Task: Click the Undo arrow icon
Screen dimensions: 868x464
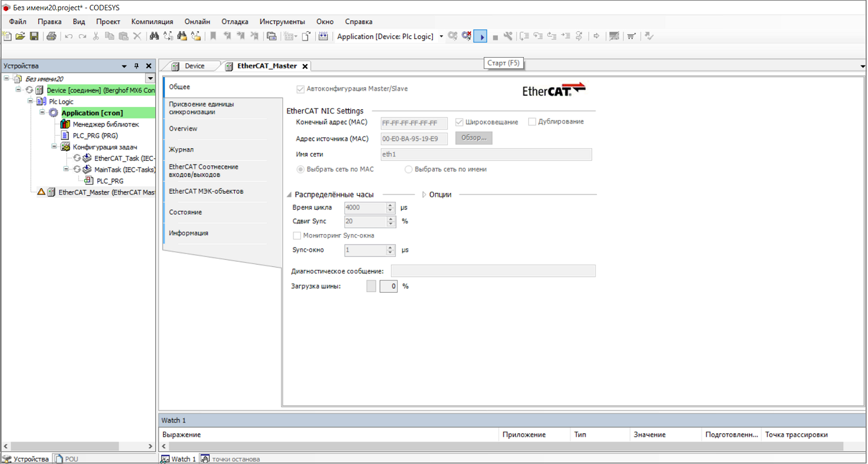Action: [x=69, y=36]
